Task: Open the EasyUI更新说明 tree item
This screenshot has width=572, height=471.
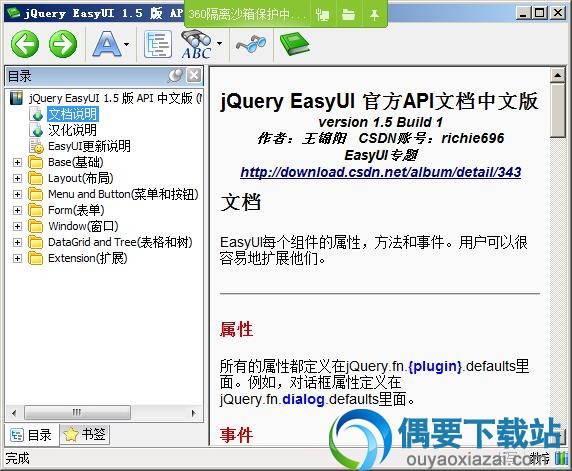Action: click(89, 146)
